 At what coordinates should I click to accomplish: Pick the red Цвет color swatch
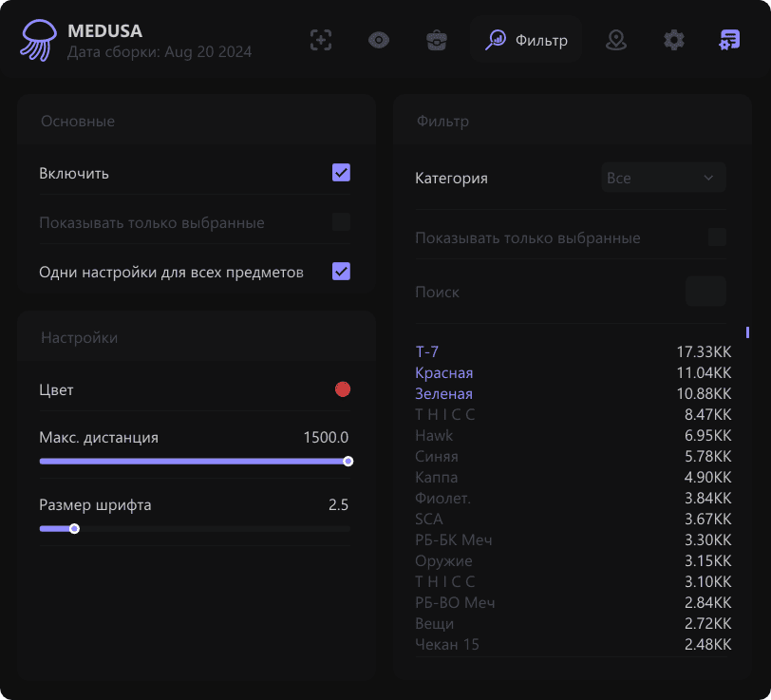343,389
